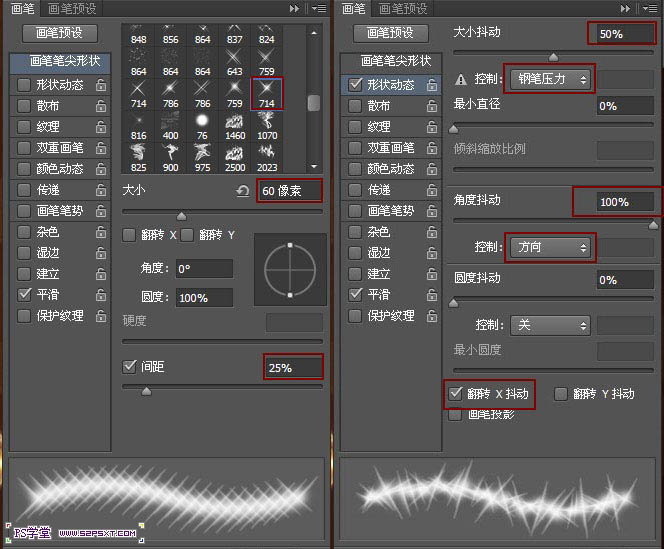Image resolution: width=664 pixels, height=549 pixels.
Task: Open the left panel's flyout menu icon
Action: pos(317,8)
